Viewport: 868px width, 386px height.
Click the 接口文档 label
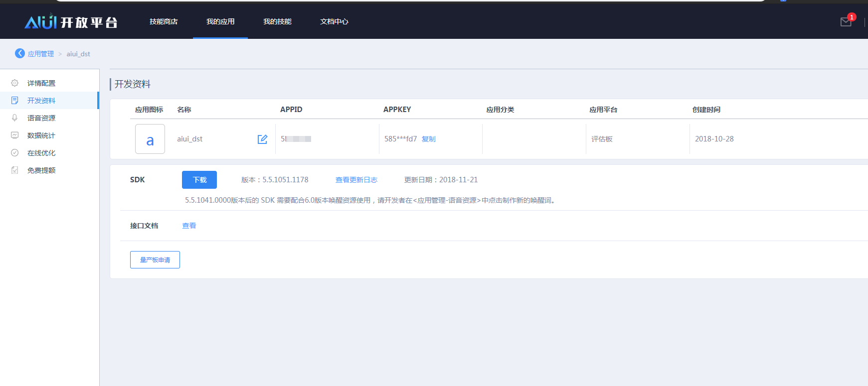(x=144, y=226)
